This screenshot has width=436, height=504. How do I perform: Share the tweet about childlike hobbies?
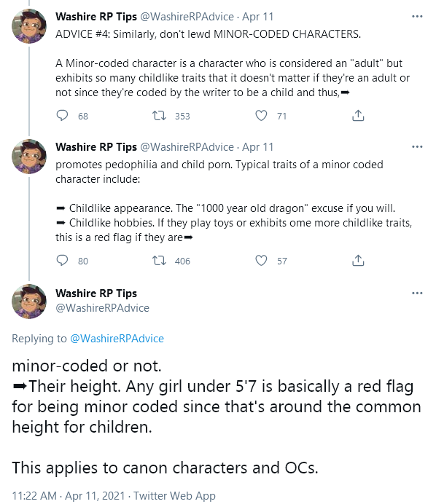[358, 260]
